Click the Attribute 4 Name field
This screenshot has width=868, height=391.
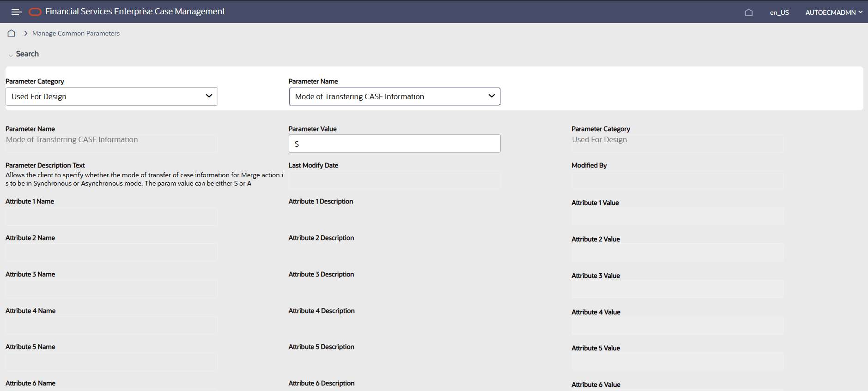tap(112, 325)
